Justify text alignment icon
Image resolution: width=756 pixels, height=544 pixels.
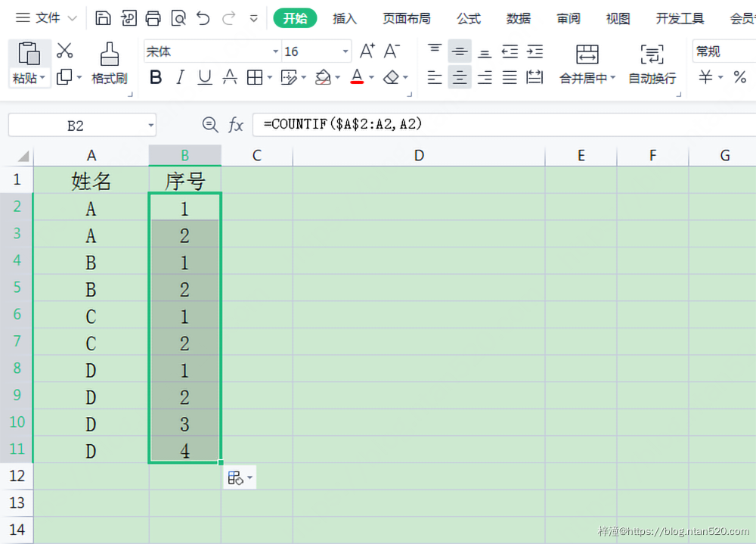(x=510, y=76)
